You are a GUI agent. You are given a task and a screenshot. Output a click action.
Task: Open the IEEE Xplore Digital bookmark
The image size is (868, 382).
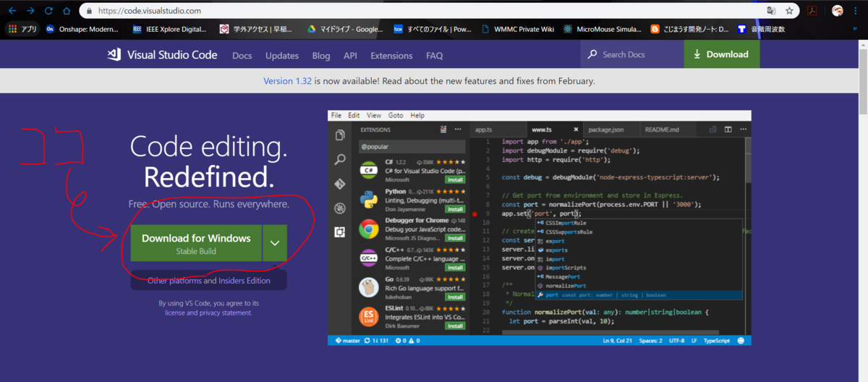170,30
